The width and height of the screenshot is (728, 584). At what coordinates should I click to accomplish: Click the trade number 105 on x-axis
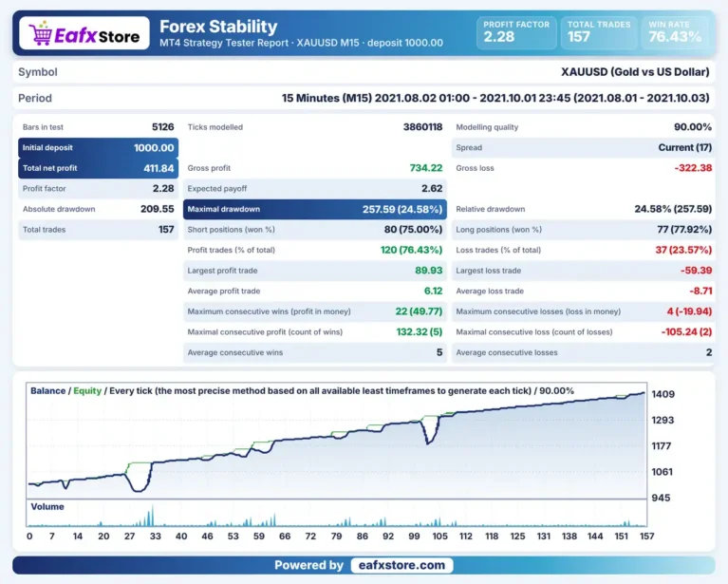pyautogui.click(x=439, y=537)
